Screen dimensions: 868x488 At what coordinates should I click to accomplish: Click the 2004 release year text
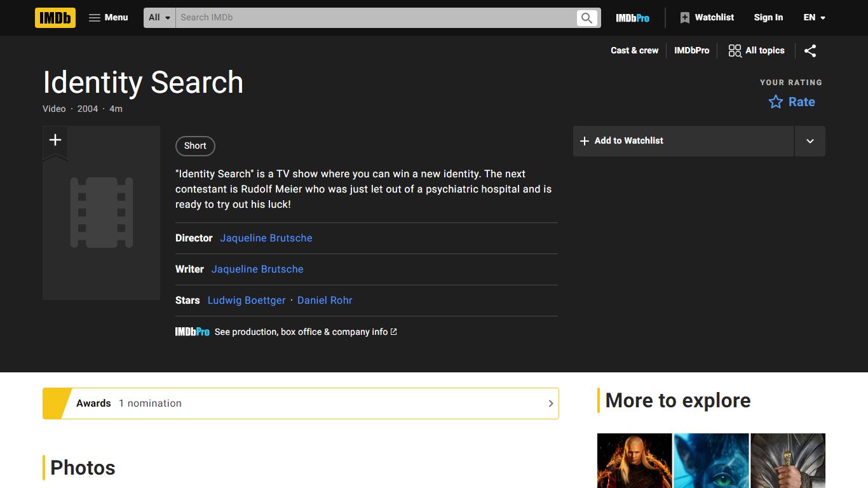88,109
